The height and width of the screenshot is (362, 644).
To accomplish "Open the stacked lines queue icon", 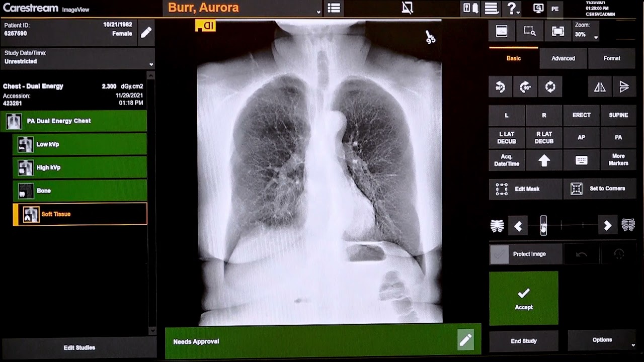I will click(x=492, y=8).
